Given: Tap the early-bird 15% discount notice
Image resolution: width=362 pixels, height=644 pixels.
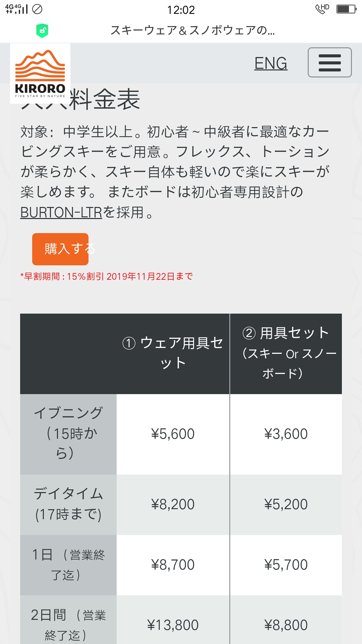Looking at the screenshot, I should 107,276.
